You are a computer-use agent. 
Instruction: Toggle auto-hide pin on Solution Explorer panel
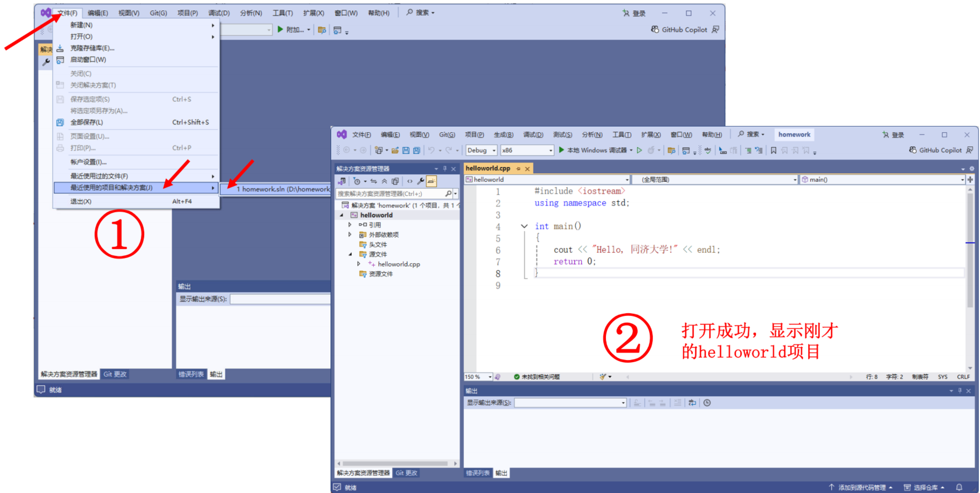point(445,168)
